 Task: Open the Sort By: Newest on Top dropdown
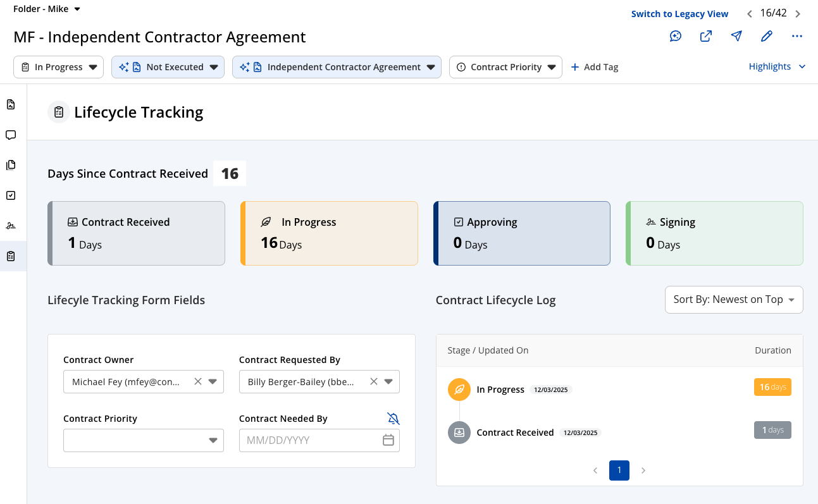(x=734, y=300)
